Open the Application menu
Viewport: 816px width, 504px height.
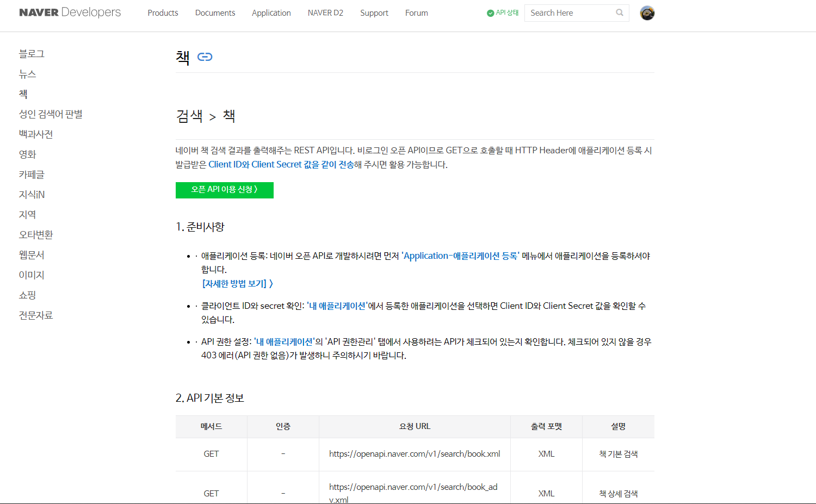(x=271, y=13)
